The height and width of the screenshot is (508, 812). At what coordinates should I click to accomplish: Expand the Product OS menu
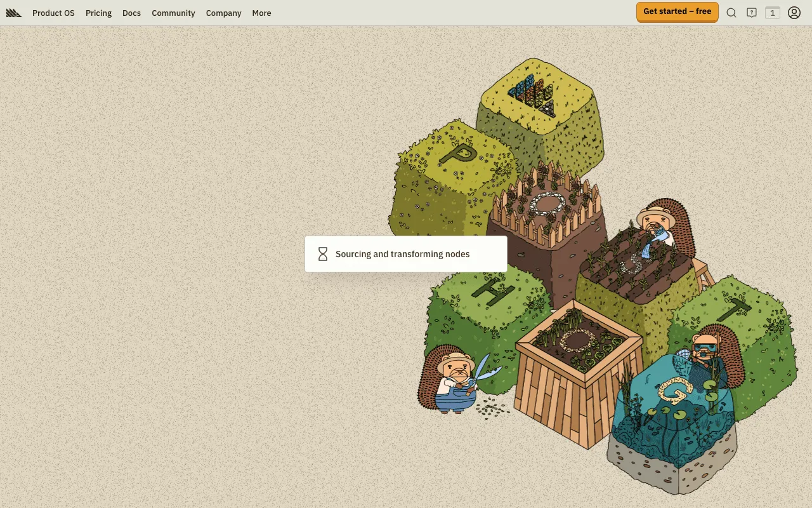53,13
